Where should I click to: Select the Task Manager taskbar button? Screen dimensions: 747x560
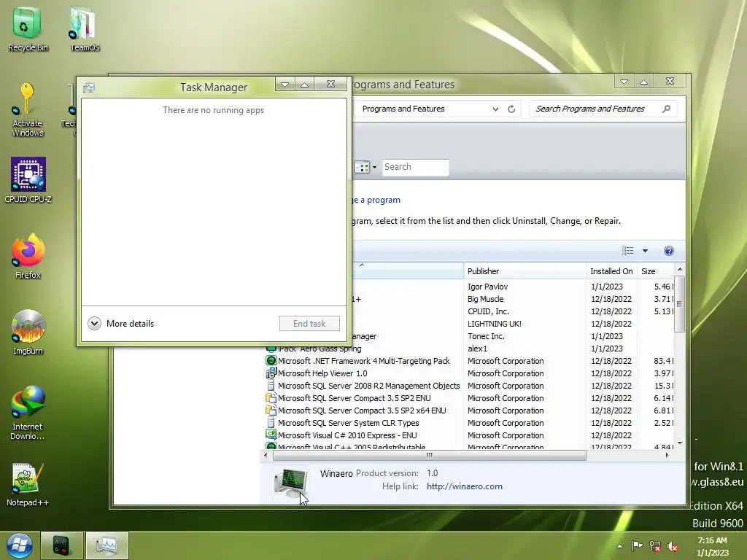tap(107, 545)
